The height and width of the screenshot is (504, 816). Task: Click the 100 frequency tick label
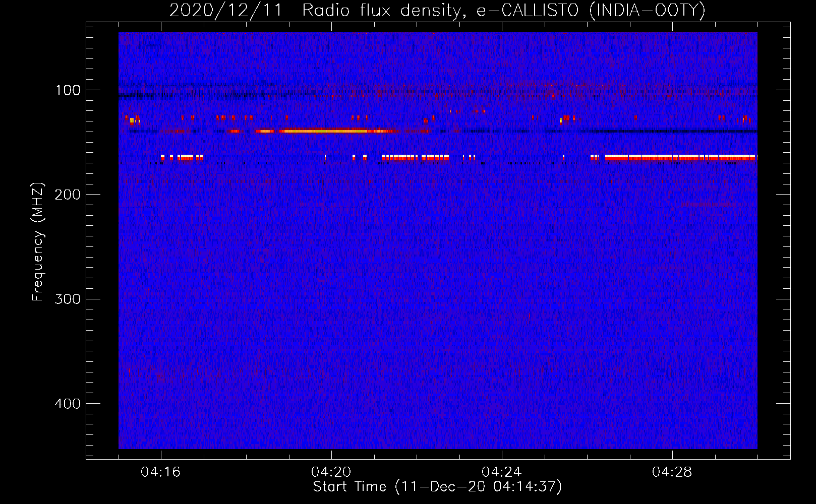pyautogui.click(x=68, y=90)
